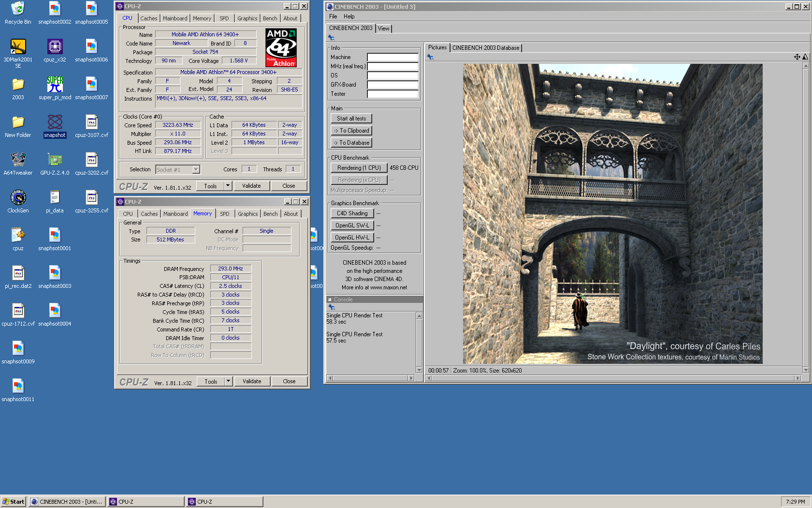Screen dimensions: 812x508
Task: Click the To Database button
Action: coord(351,143)
